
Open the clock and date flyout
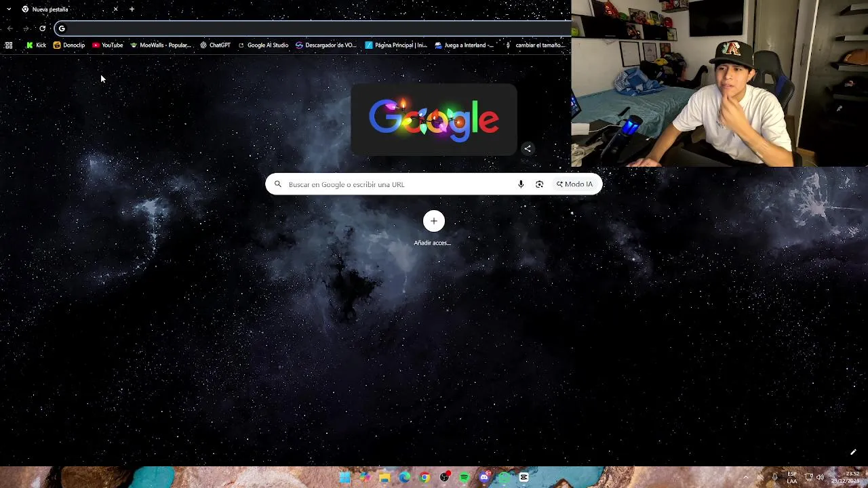[846, 477]
